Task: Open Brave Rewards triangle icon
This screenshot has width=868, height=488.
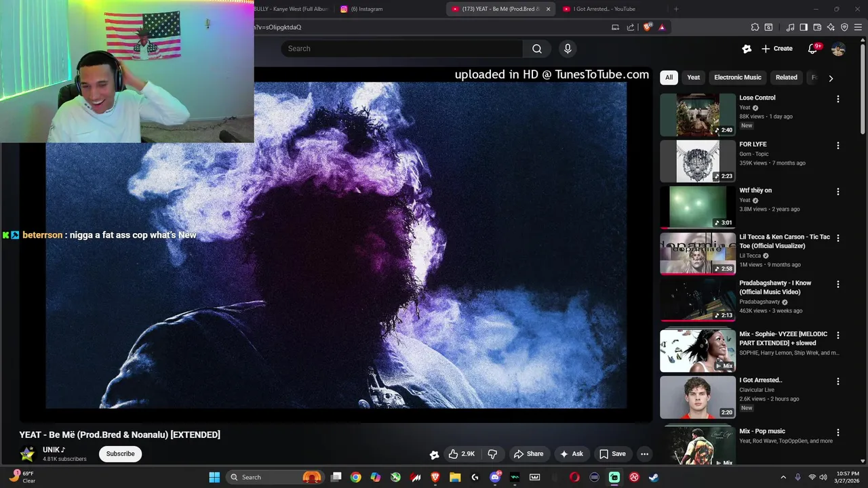Action: 662,27
